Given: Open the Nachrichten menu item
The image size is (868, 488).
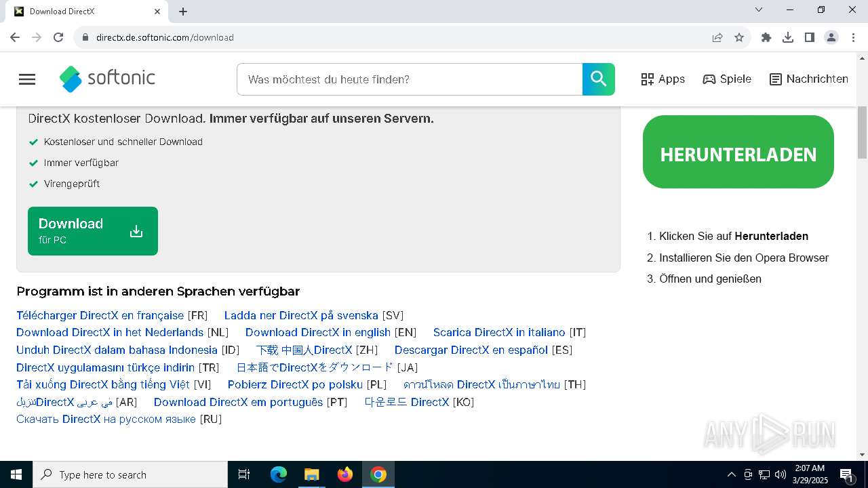Looking at the screenshot, I should (x=809, y=79).
